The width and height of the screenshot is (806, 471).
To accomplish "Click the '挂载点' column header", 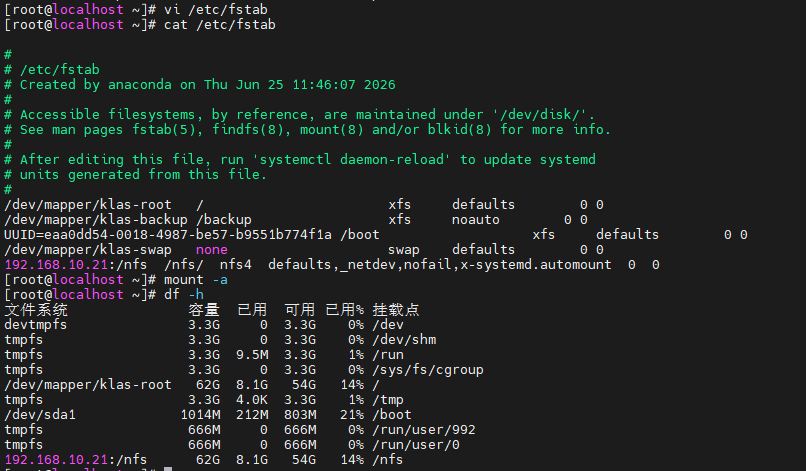I will [x=396, y=310].
